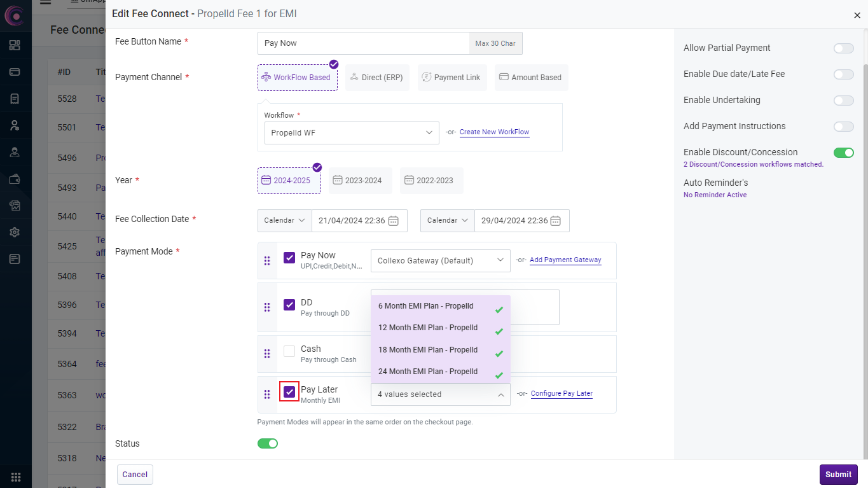This screenshot has height=488, width=868.
Task: Open the settings gear in sidebar
Action: click(x=15, y=232)
